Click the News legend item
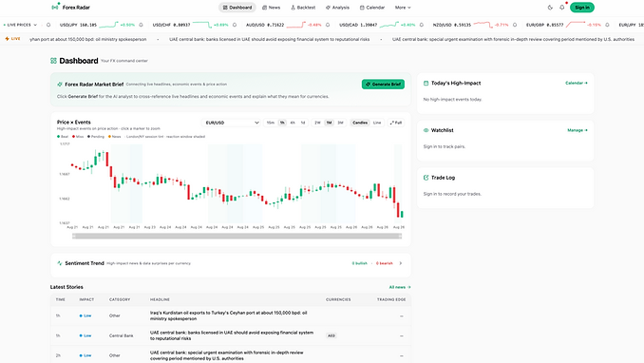The height and width of the screenshot is (363, 644). click(x=115, y=137)
